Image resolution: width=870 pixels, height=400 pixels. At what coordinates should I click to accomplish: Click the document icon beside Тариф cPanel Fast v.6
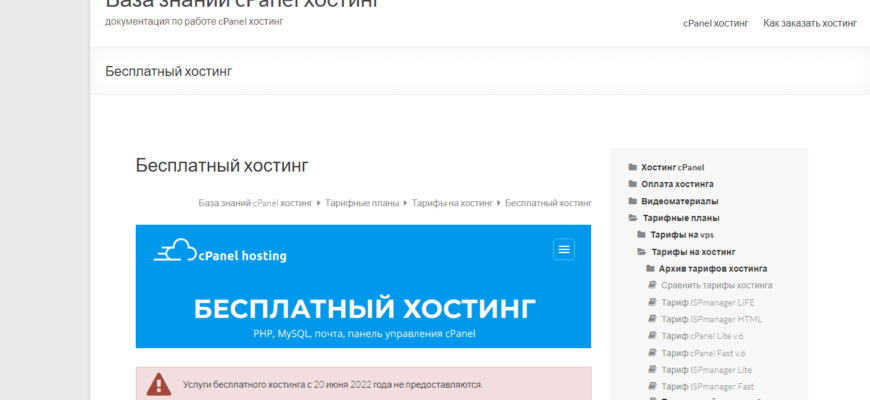[652, 353]
